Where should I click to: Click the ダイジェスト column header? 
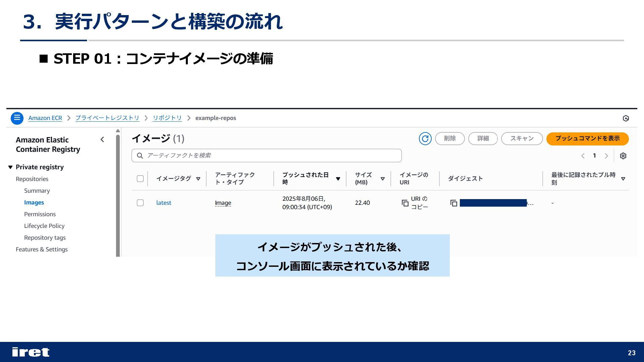(466, 179)
